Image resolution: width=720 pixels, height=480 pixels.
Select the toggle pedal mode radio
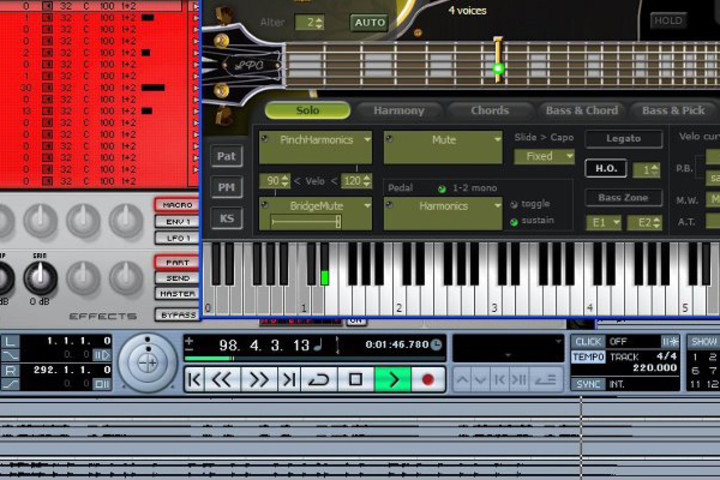pyautogui.click(x=514, y=204)
